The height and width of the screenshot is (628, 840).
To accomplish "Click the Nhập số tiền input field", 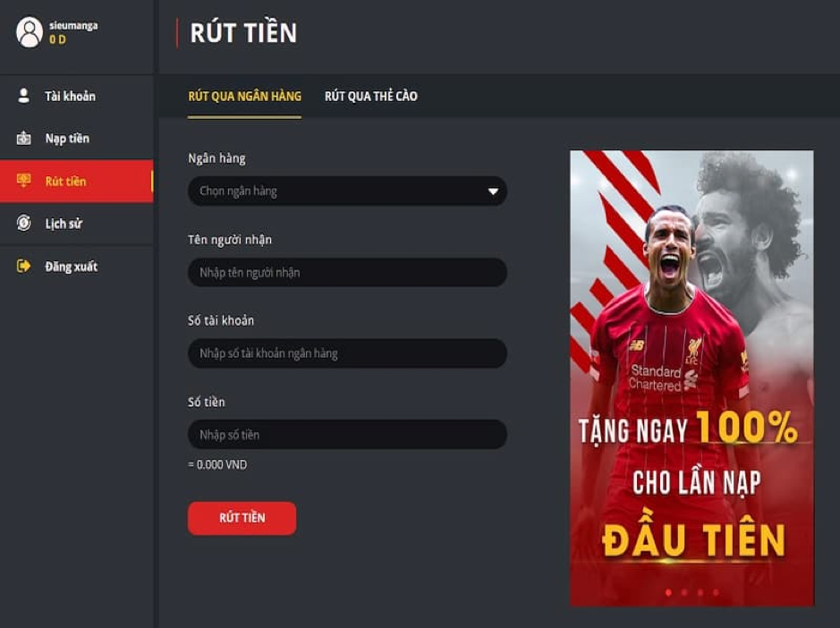I will [347, 434].
